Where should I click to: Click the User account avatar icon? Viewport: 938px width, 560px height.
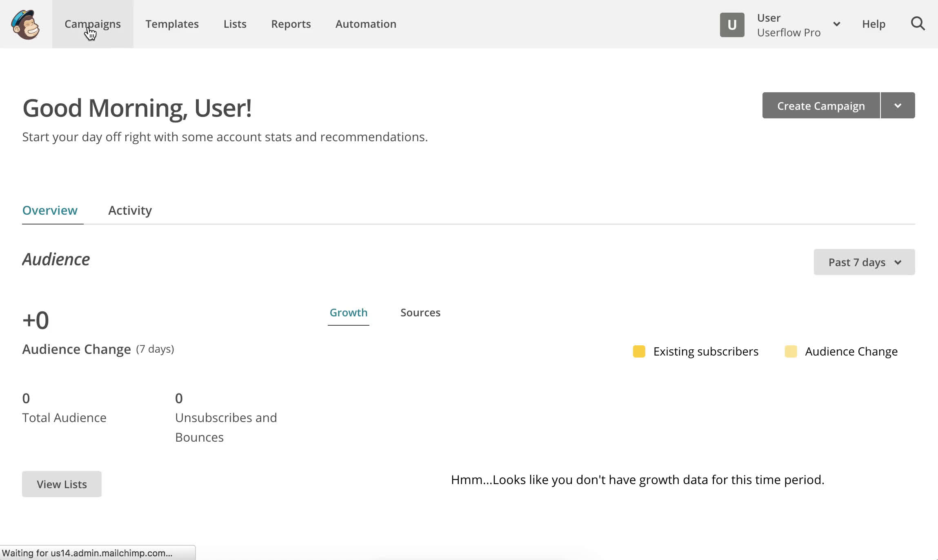732,24
